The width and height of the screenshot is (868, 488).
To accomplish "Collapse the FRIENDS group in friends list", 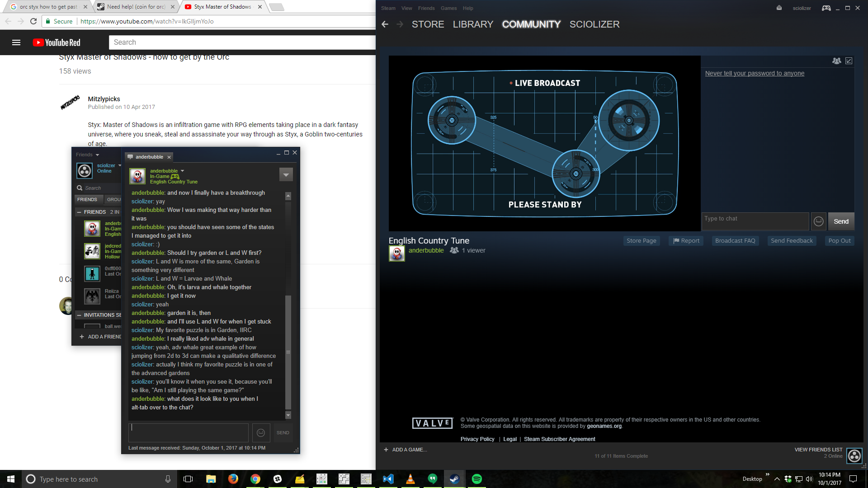I will click(79, 212).
